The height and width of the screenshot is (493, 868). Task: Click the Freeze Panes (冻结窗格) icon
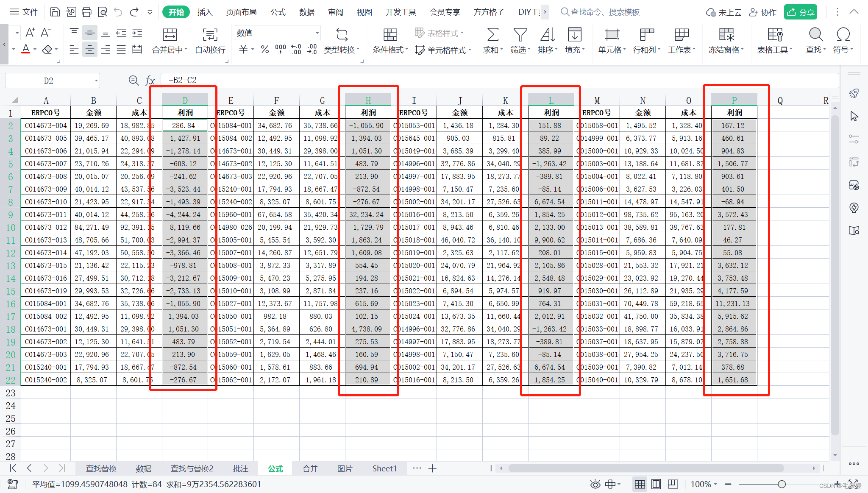pyautogui.click(x=726, y=35)
